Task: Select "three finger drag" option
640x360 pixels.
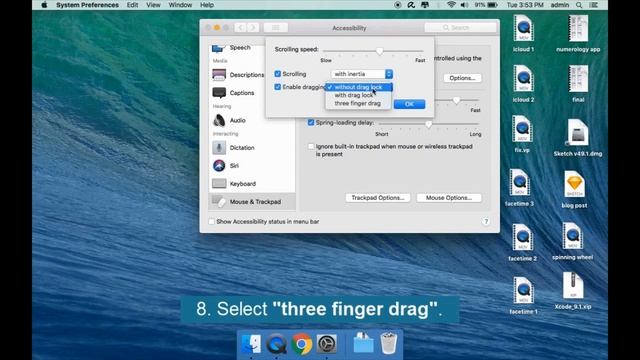Action: 358,103
